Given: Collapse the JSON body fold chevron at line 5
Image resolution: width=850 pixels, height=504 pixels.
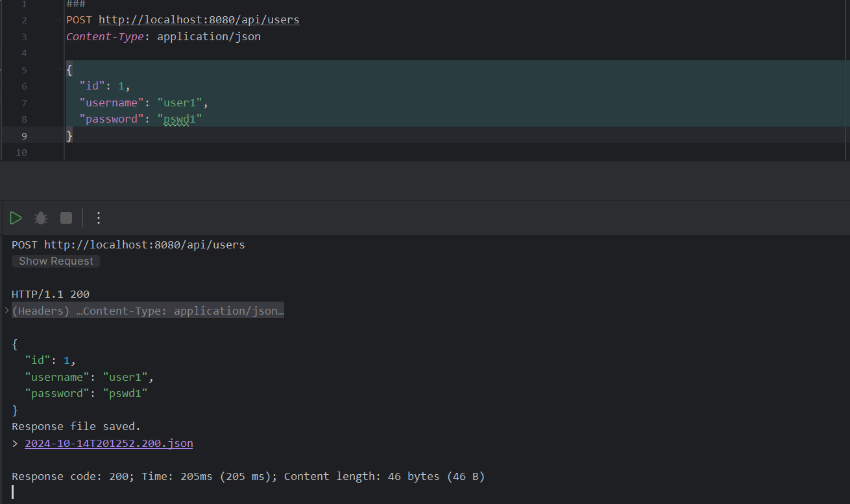Looking at the screenshot, I should coord(58,69).
